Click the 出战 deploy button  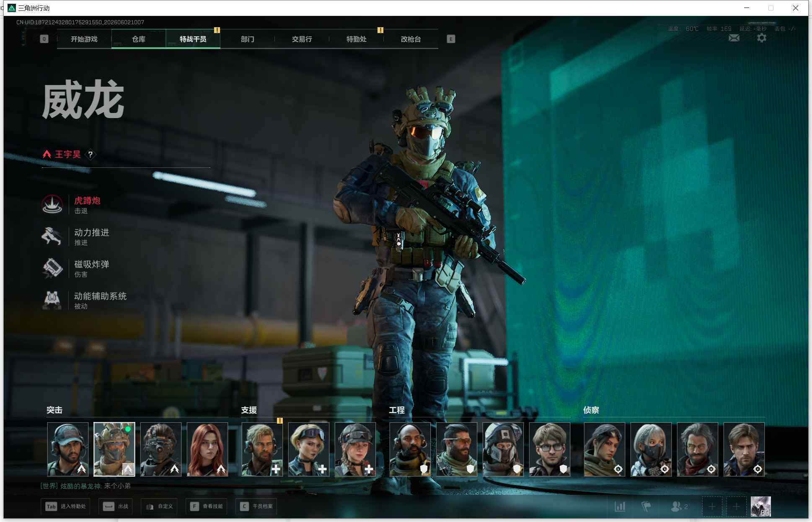115,507
